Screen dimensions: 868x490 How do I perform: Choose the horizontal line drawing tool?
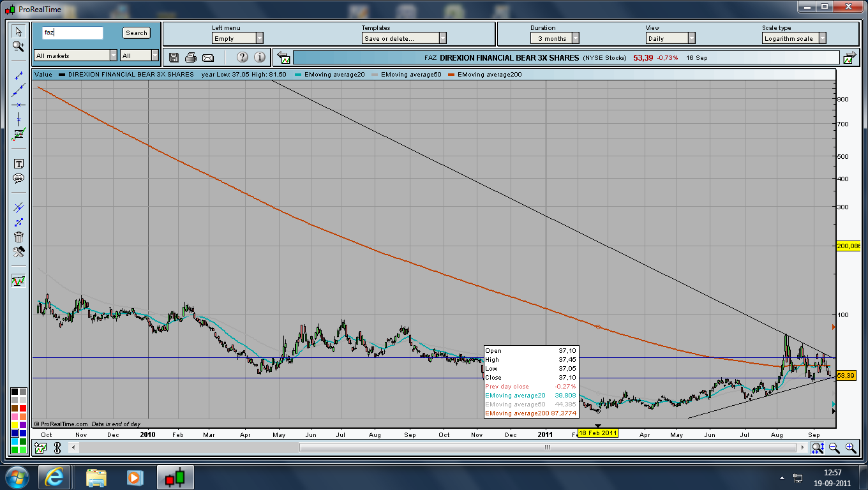(x=19, y=105)
